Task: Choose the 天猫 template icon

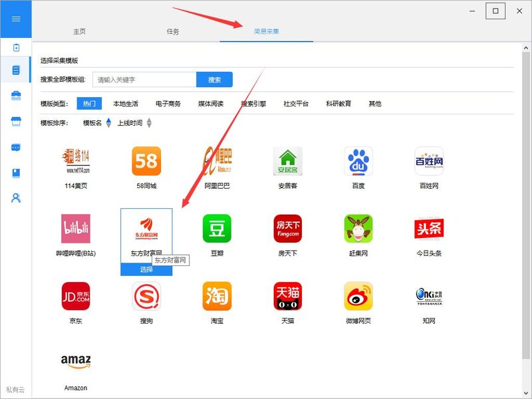Action: point(288,296)
